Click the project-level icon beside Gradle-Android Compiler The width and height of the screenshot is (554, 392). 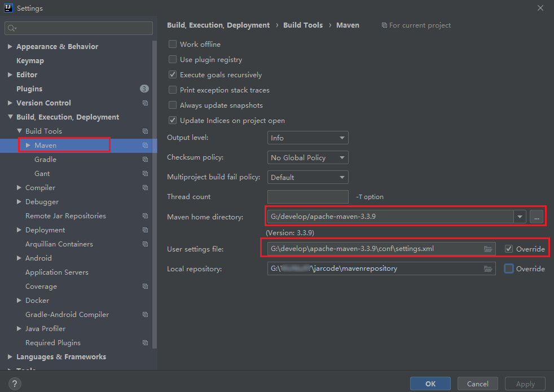[x=145, y=314]
